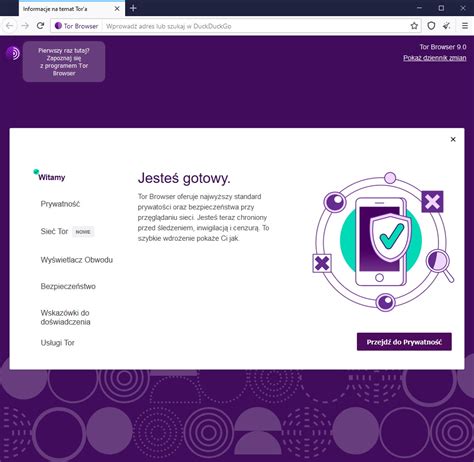
Task: Close the 'Informacje na temat Tor'a' tab
Action: (117, 9)
